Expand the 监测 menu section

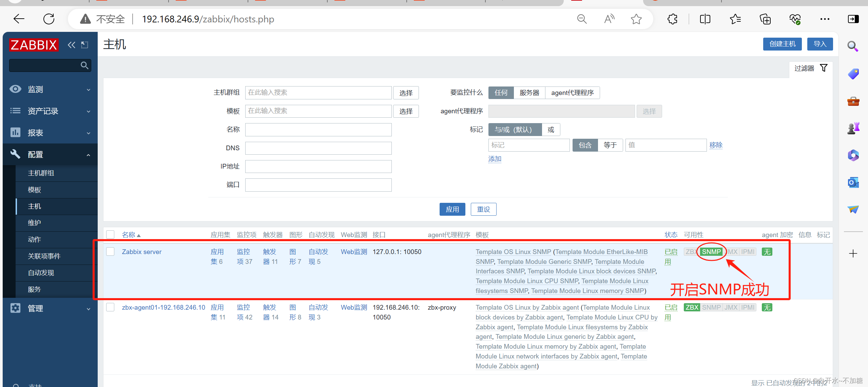point(88,89)
